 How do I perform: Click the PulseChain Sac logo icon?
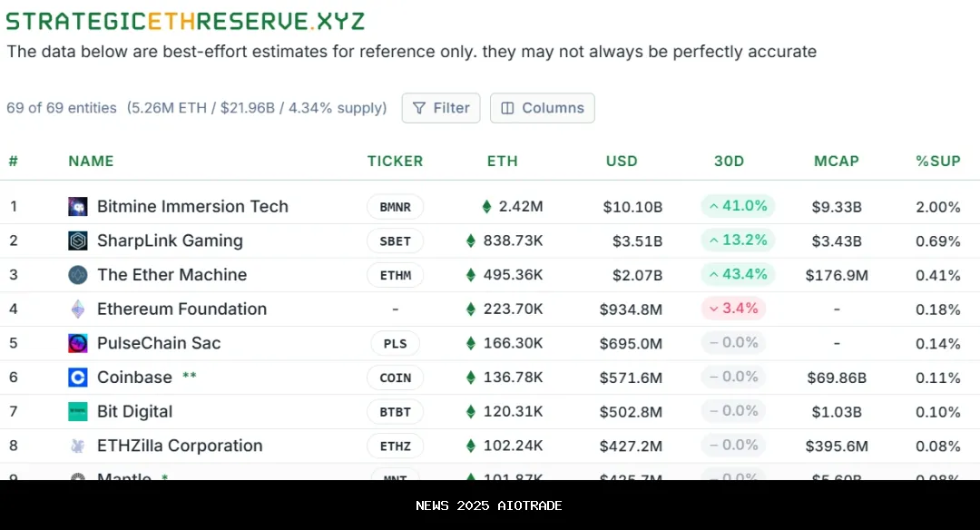[78, 344]
